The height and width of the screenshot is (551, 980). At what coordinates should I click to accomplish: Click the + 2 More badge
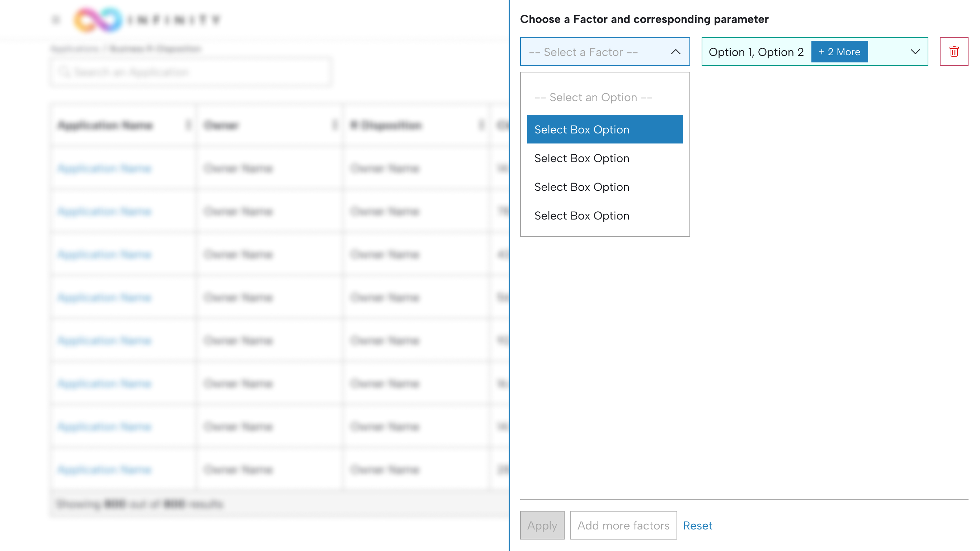839,52
